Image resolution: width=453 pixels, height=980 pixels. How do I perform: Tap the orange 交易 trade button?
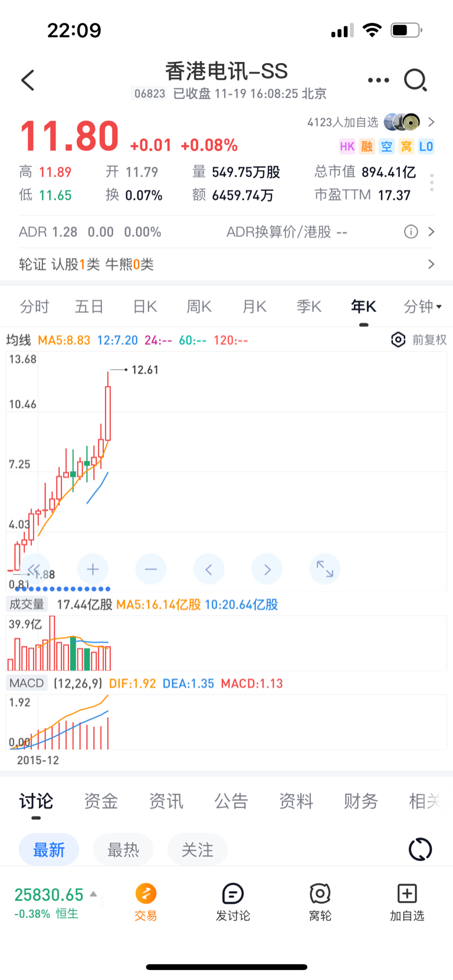click(146, 902)
